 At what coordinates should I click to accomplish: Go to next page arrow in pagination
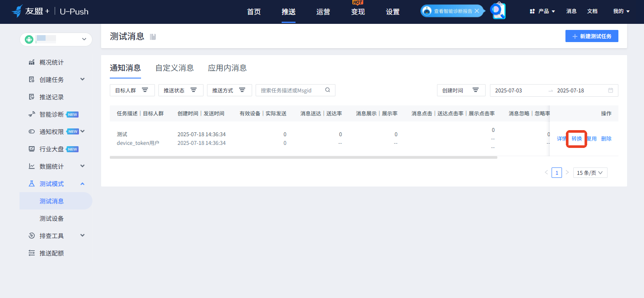click(x=567, y=173)
